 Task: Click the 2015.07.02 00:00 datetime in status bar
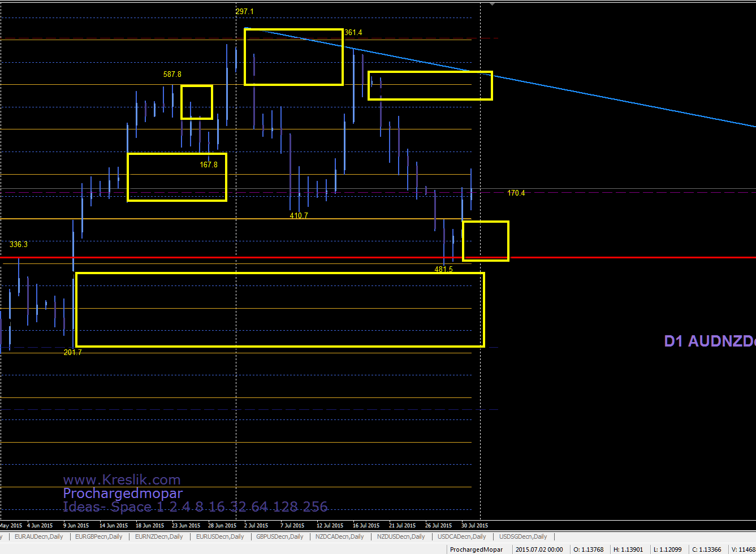pos(539,549)
